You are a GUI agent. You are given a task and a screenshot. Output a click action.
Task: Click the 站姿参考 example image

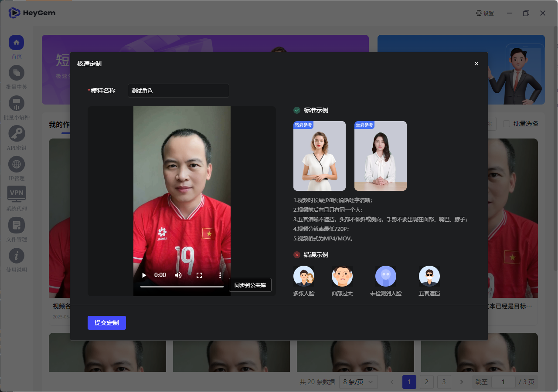tap(320, 156)
